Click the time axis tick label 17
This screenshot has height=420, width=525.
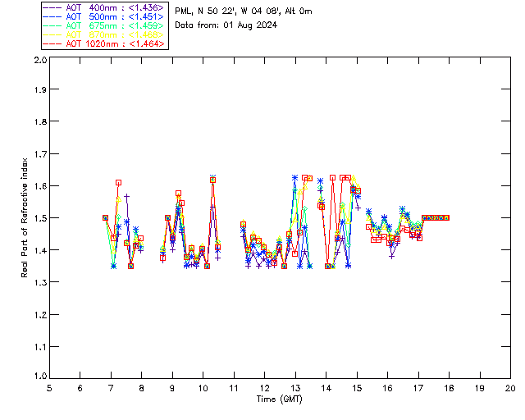click(418, 388)
